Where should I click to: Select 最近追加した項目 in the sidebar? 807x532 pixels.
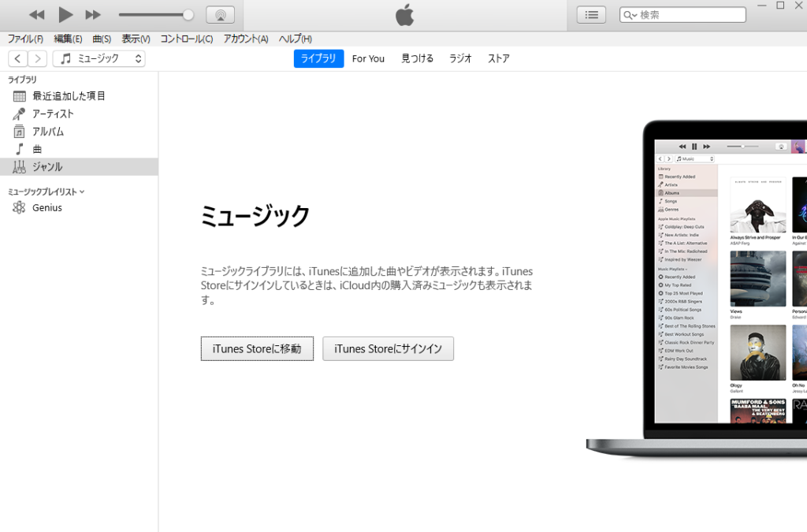point(80,96)
